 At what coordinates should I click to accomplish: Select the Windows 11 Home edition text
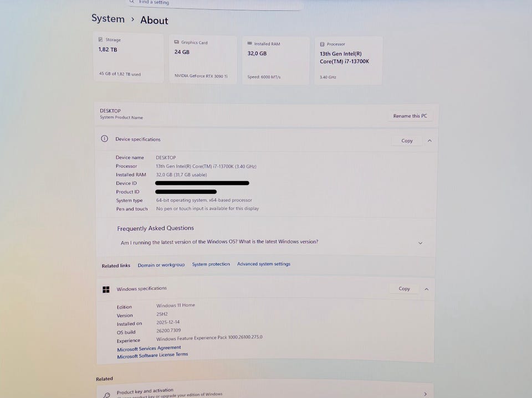176,305
